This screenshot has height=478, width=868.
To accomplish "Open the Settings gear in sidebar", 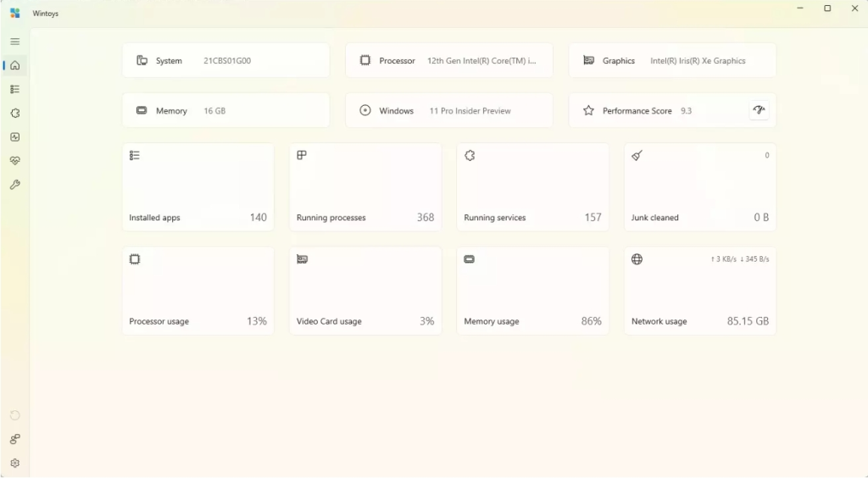I will [15, 463].
